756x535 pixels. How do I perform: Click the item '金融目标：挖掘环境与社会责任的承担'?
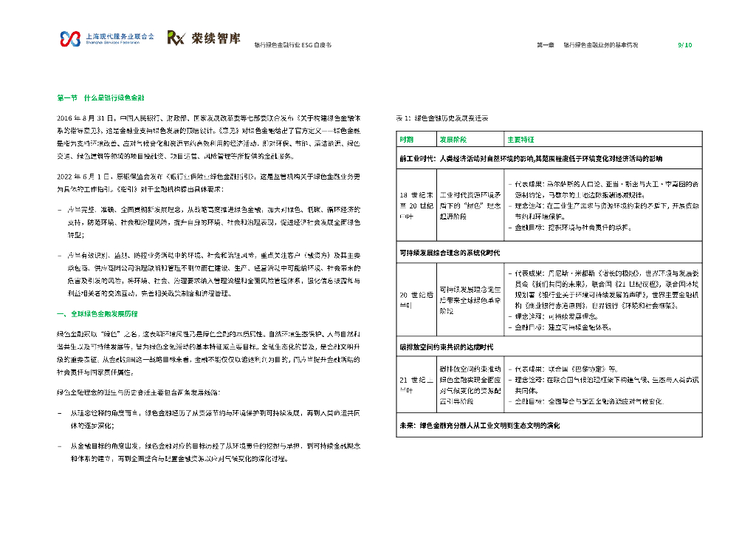coord(570,228)
